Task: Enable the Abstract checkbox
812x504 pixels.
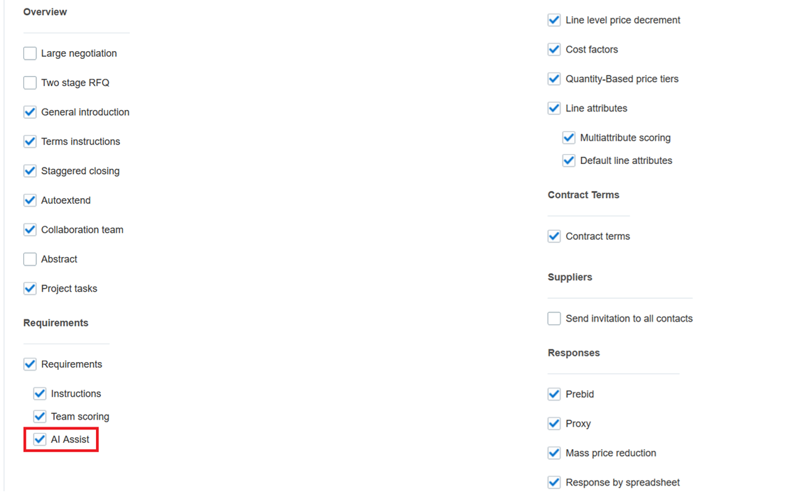Action: pyautogui.click(x=30, y=259)
